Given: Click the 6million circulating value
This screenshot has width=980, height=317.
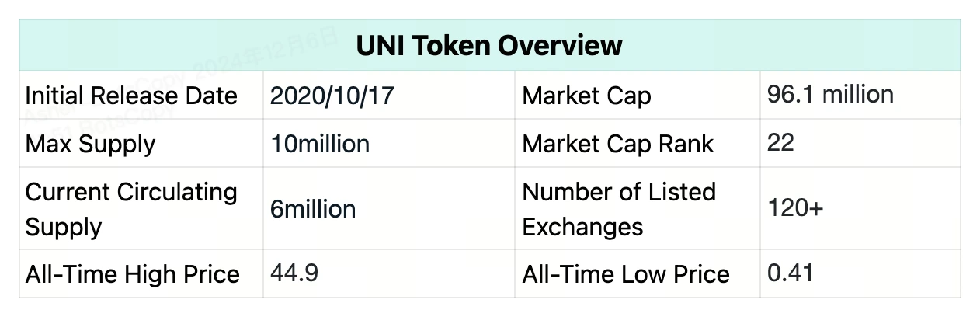Looking at the screenshot, I should tap(313, 209).
